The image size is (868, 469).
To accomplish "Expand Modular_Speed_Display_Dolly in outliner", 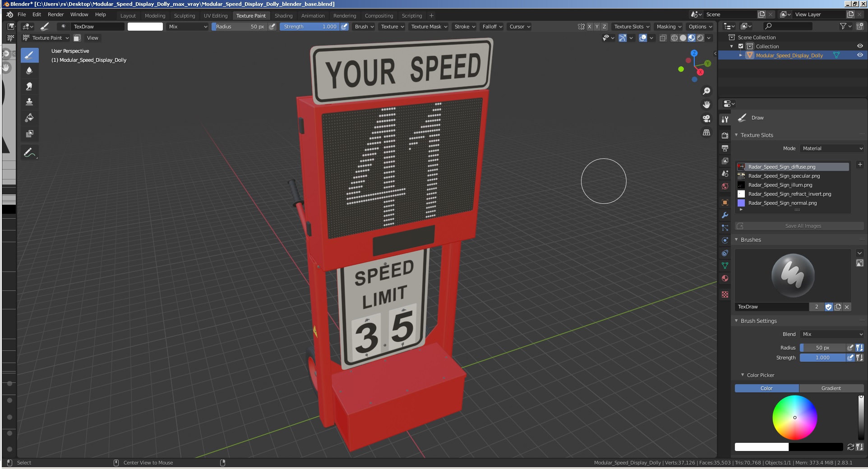I will pyautogui.click(x=741, y=55).
